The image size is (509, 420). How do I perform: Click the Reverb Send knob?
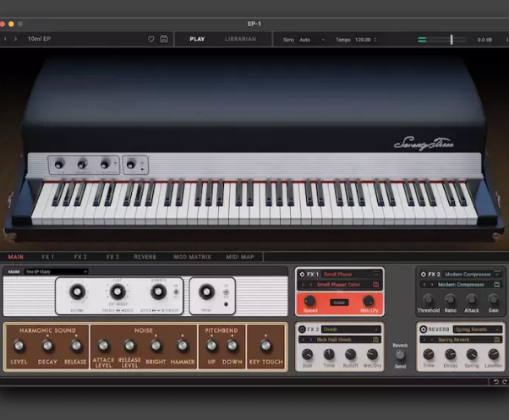coord(400,356)
